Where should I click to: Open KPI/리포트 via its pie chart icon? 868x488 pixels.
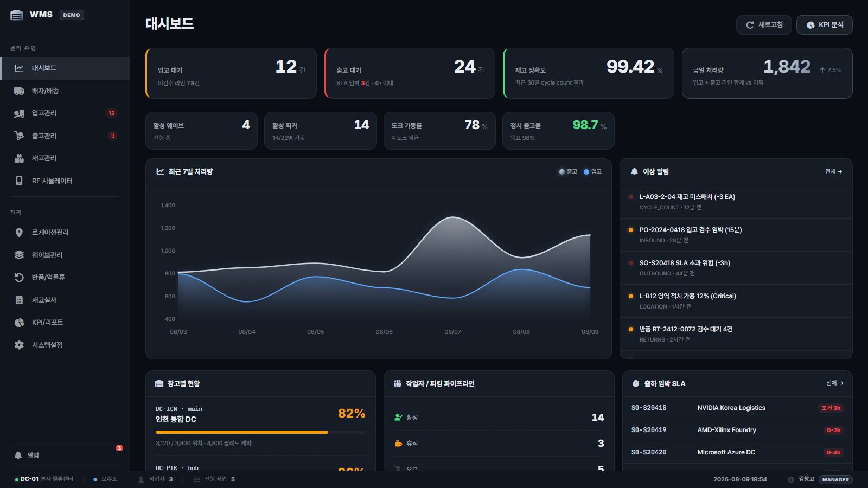point(19,322)
